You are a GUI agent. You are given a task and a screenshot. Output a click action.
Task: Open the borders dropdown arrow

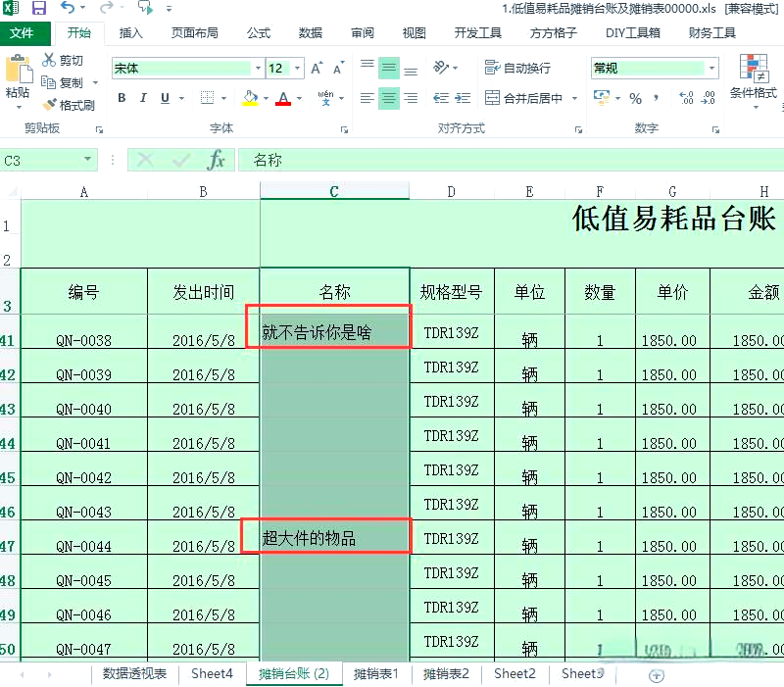(223, 99)
